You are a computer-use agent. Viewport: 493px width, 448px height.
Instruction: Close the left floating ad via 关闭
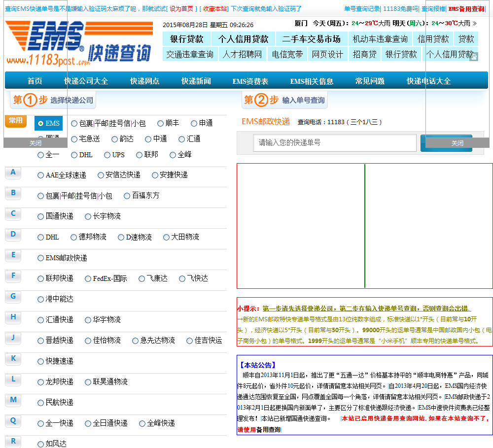[35, 143]
